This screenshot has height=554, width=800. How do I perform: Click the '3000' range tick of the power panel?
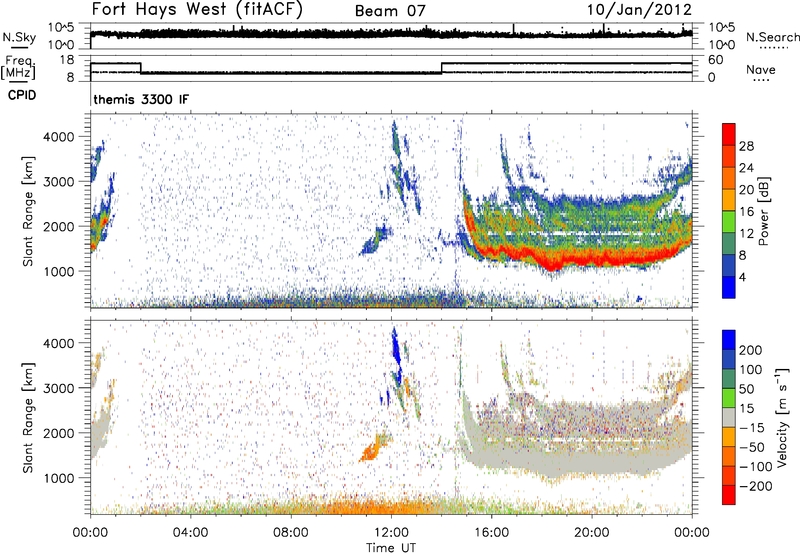59,181
